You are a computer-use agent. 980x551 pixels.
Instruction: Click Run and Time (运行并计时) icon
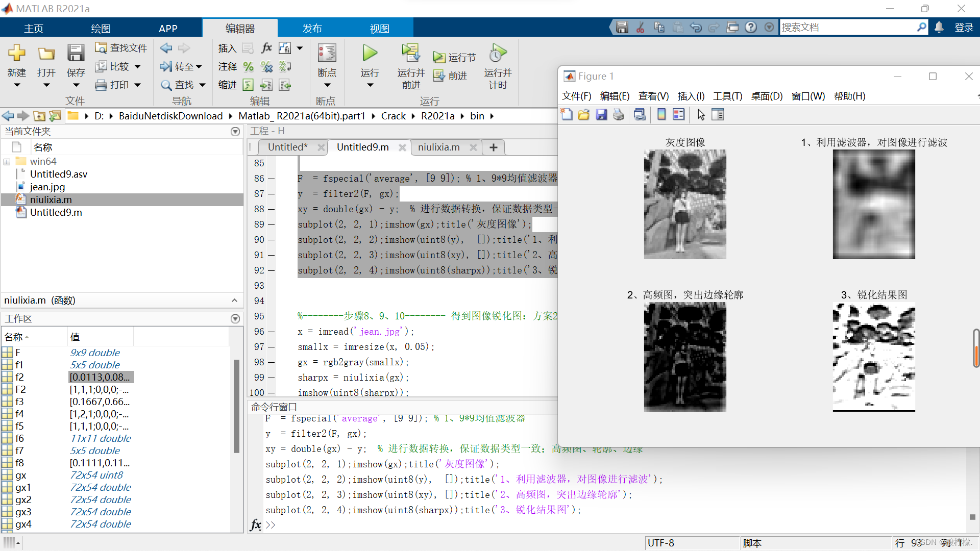pyautogui.click(x=498, y=54)
